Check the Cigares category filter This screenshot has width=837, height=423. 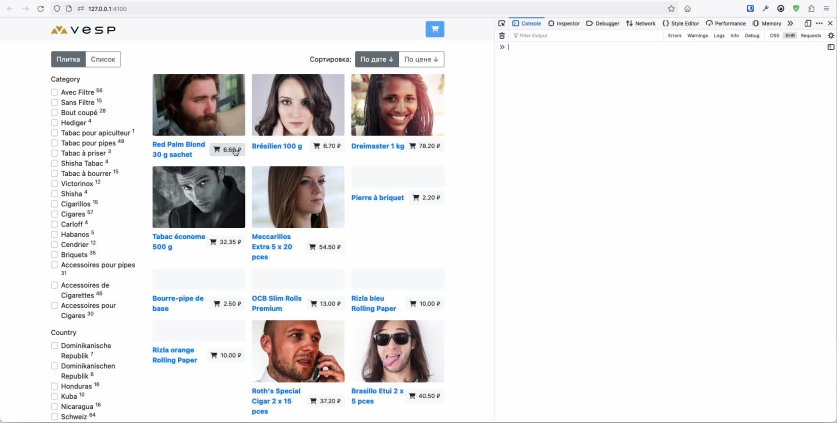54,214
